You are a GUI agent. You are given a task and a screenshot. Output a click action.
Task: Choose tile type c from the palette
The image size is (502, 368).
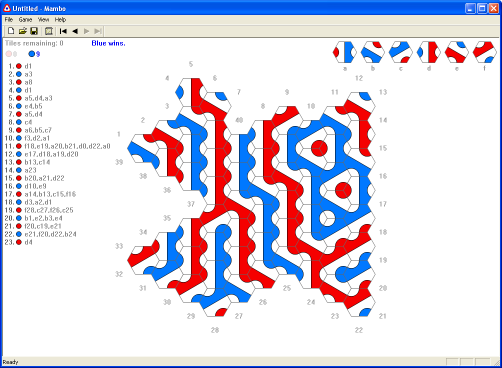(x=401, y=52)
